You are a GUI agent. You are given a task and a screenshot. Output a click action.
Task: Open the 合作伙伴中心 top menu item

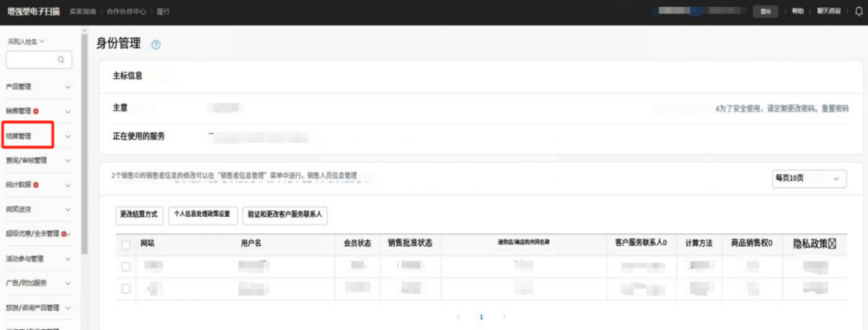tap(125, 12)
